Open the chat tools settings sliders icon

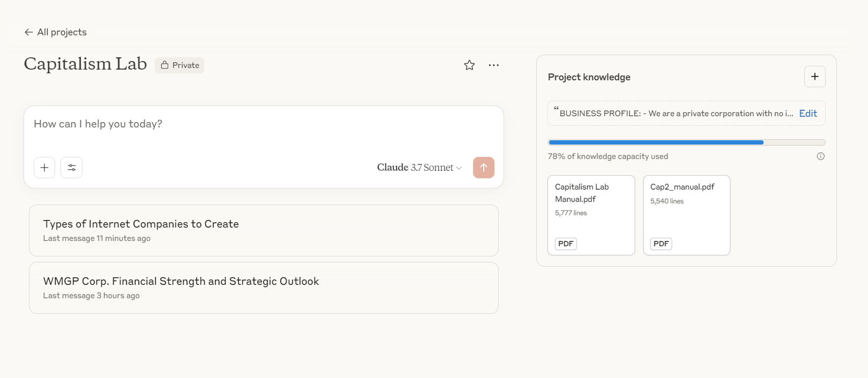point(71,168)
